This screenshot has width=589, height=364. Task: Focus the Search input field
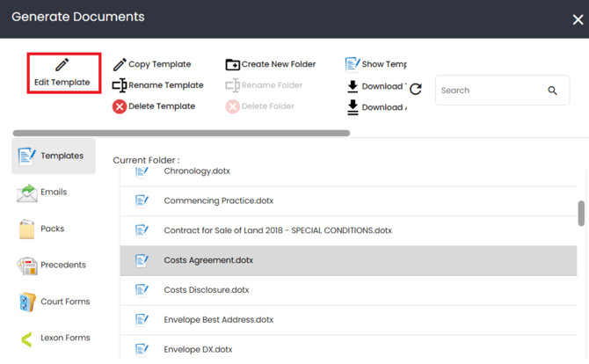coord(490,91)
